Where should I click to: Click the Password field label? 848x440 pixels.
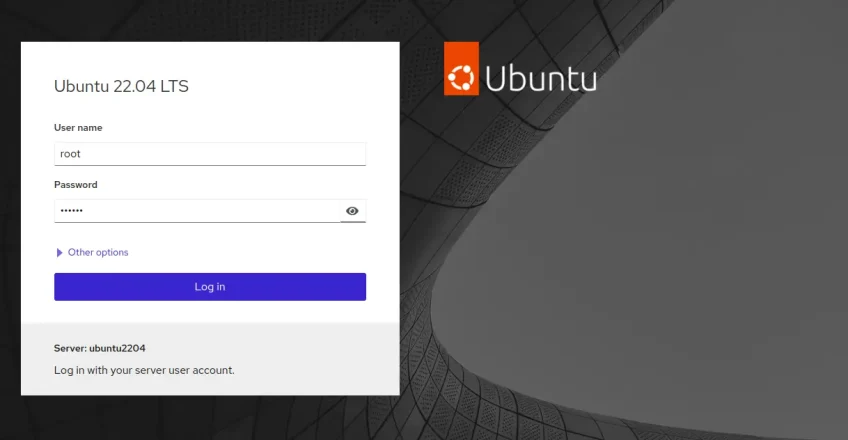pyautogui.click(x=75, y=185)
